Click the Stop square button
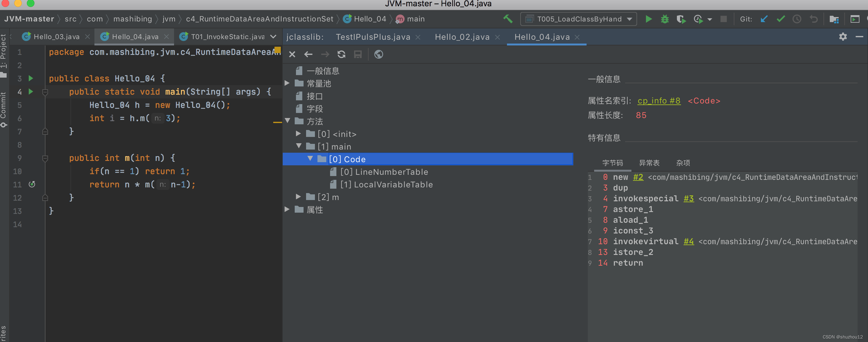Image resolution: width=868 pixels, height=342 pixels. click(x=723, y=19)
